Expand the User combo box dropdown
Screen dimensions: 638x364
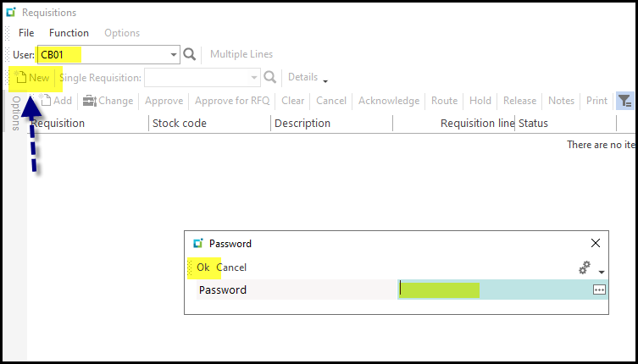coord(175,55)
